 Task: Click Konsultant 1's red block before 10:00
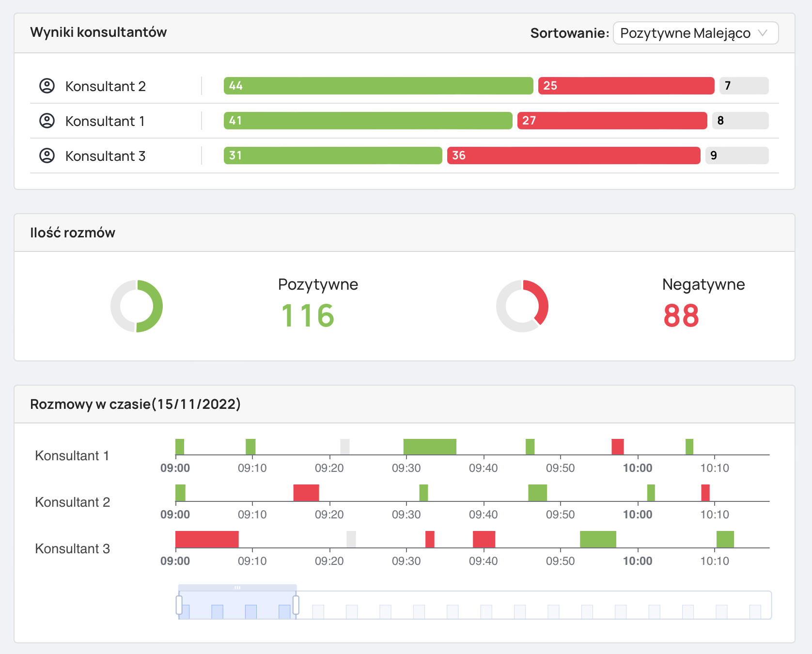[618, 446]
